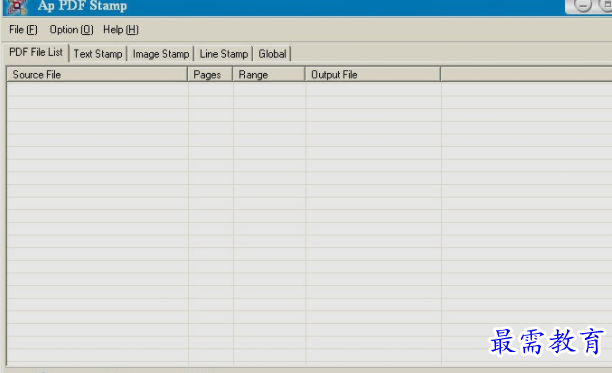Open the Help menu
The height and width of the screenshot is (373, 612).
coord(121,30)
